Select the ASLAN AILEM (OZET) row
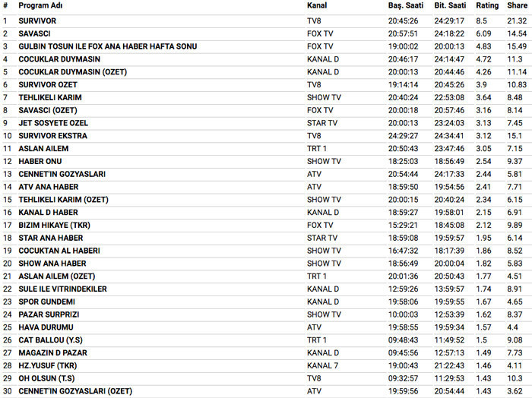The width and height of the screenshot is (532, 398). pos(59,276)
